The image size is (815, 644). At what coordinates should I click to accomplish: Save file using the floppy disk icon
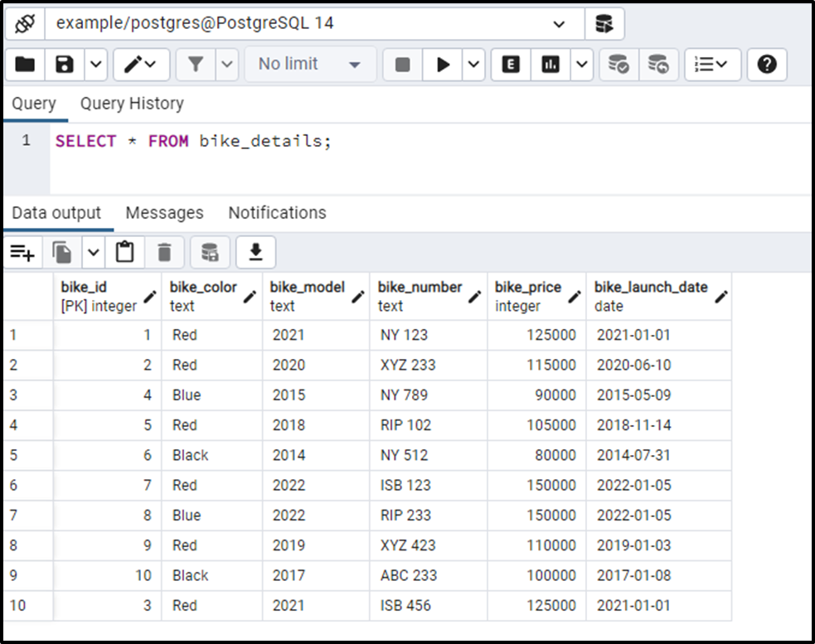pos(65,65)
